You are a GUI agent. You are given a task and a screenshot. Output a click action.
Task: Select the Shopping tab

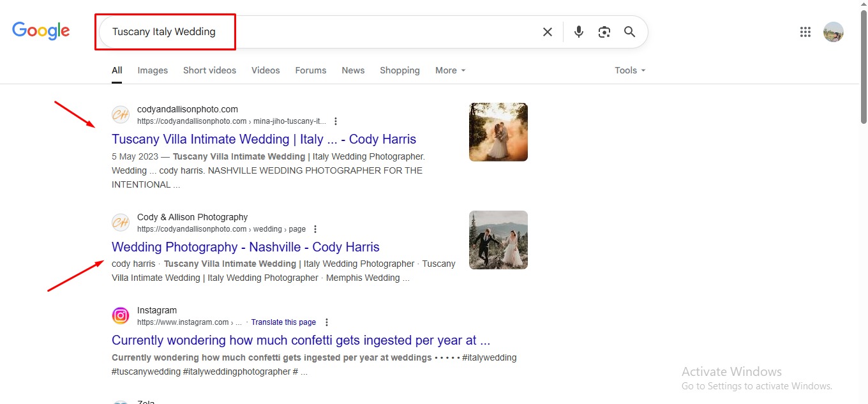[x=400, y=70]
